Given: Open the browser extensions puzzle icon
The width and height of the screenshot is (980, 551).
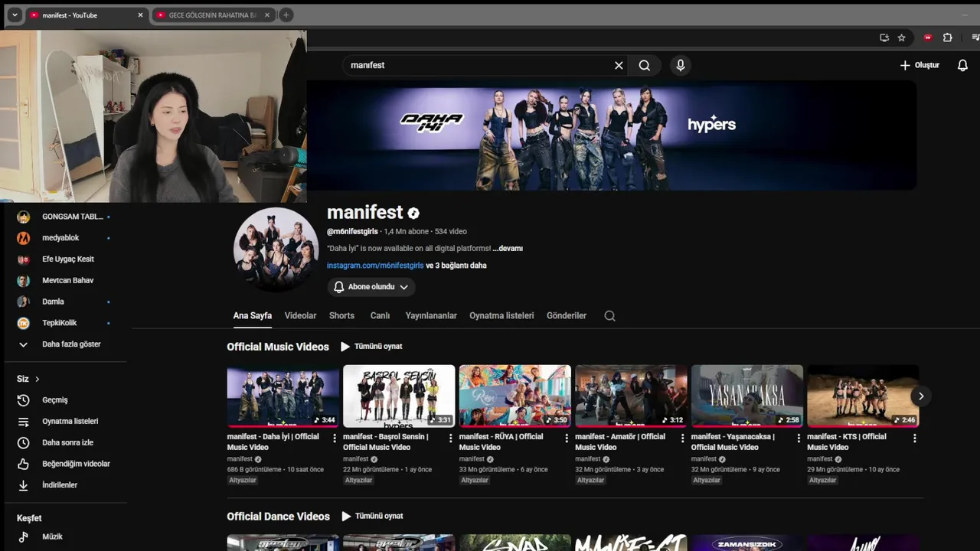Looking at the screenshot, I should pyautogui.click(x=947, y=37).
